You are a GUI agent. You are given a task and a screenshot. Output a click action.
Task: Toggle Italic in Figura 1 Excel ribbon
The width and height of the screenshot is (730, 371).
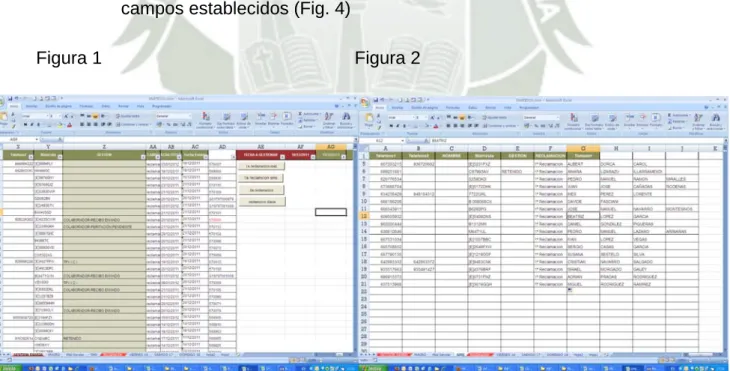(32, 124)
